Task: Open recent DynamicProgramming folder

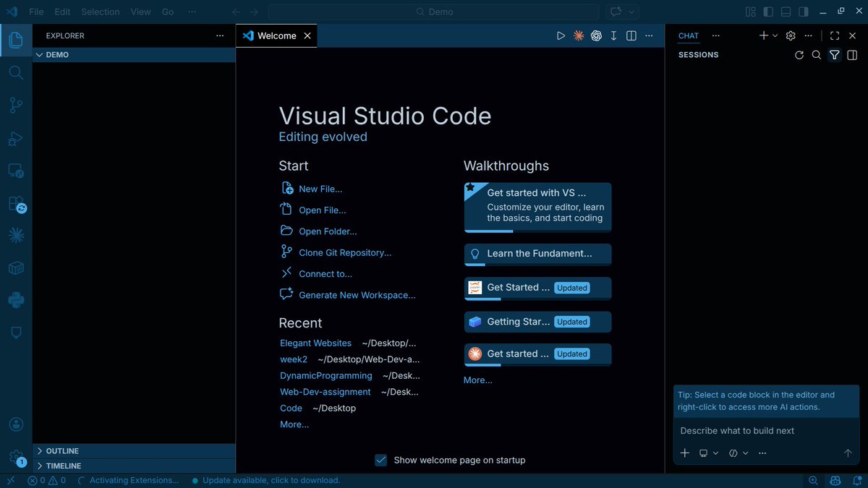Action: coord(326,376)
